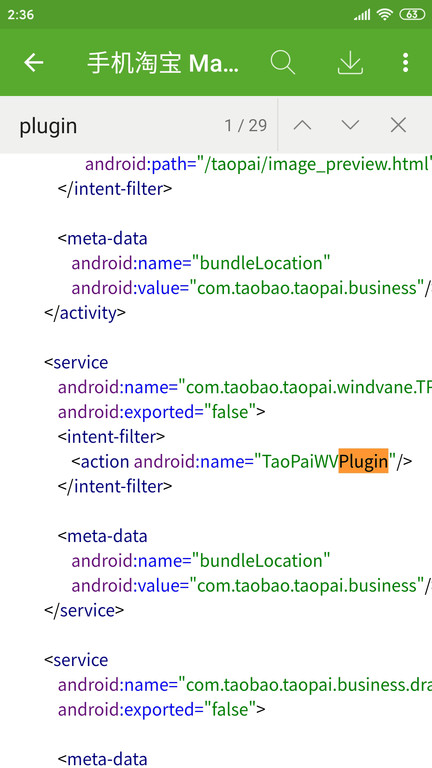432x768 pixels.
Task: Tap the closing activity tag
Action: [x=85, y=313]
